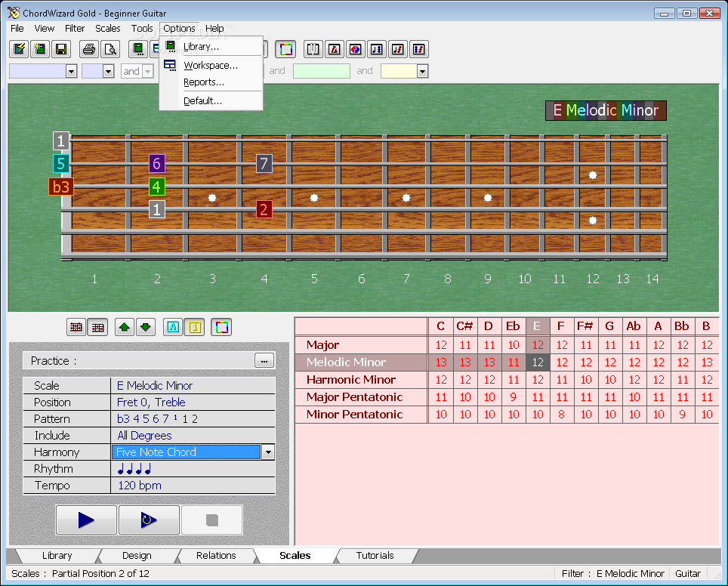Click the green library book toolbar icon

point(138,49)
